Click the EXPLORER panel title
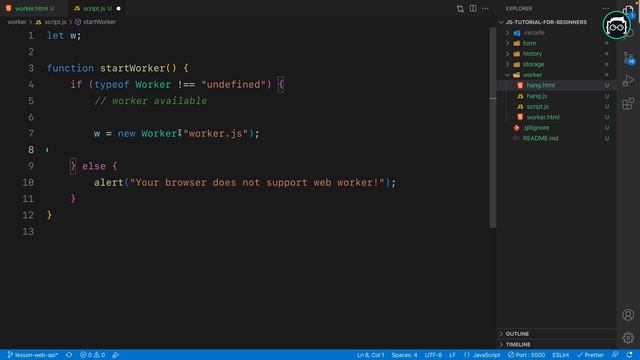Screen dimensions: 640x360 tap(519, 9)
